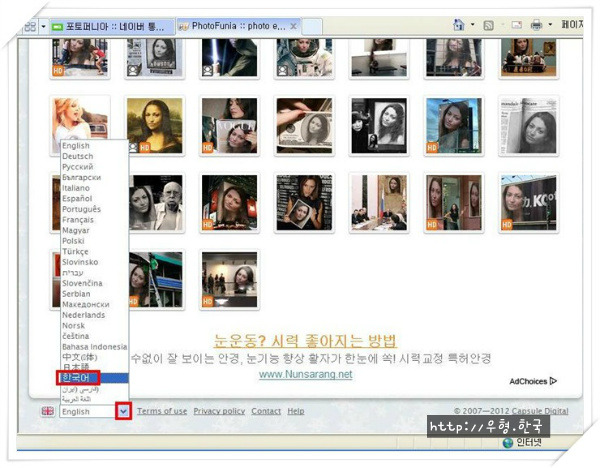
Task: Click the 인터넷 zone globe icon
Action: coord(508,443)
